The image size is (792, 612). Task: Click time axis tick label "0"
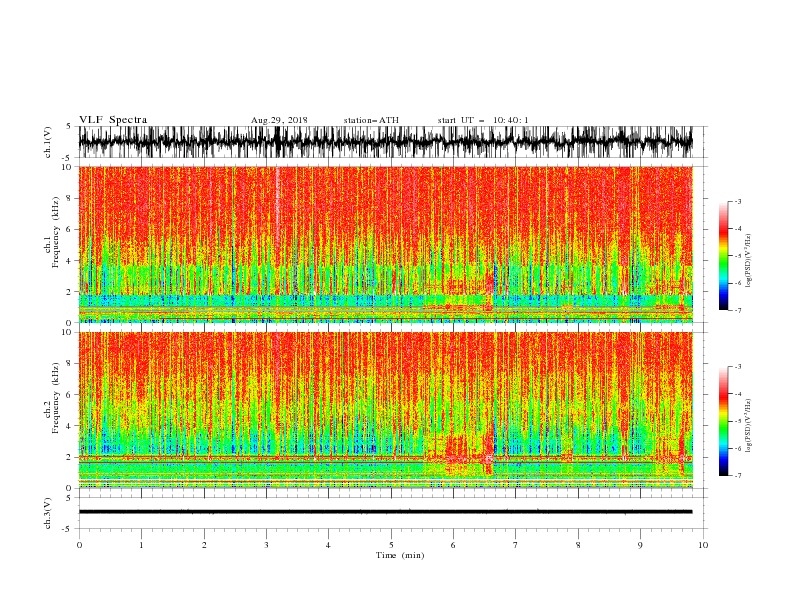coord(79,545)
